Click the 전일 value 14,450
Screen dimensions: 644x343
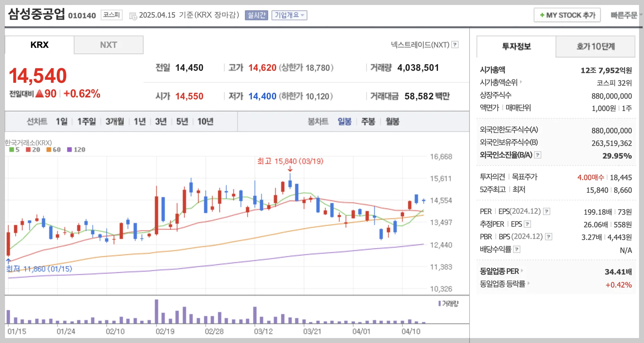(x=189, y=68)
